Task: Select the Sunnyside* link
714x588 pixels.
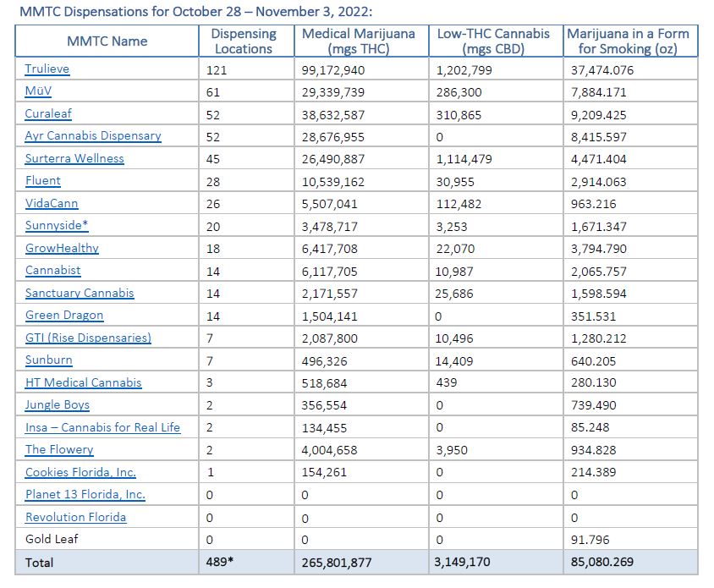Action: pos(55,226)
